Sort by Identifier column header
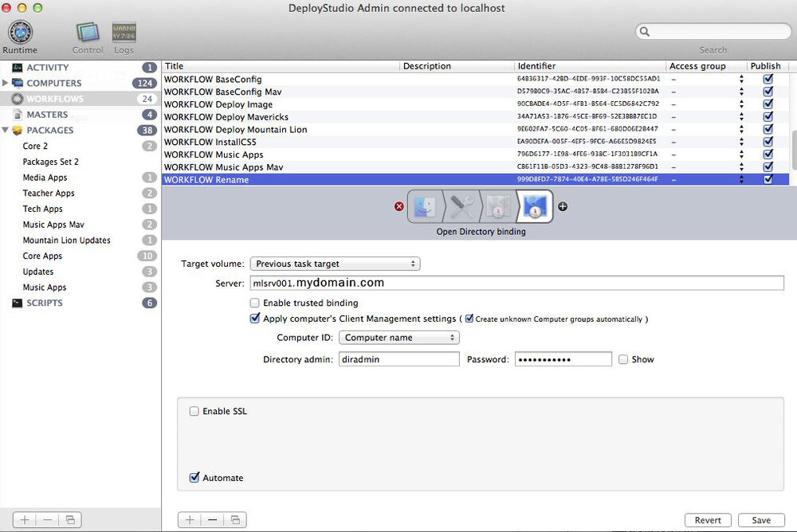 (590, 66)
